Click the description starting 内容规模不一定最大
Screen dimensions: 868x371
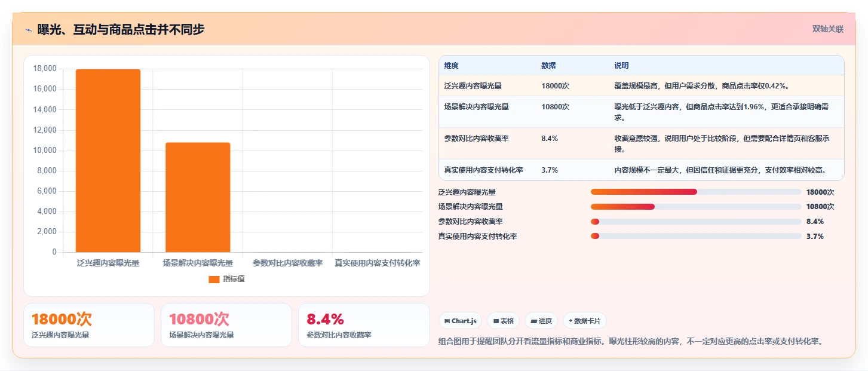720,170
